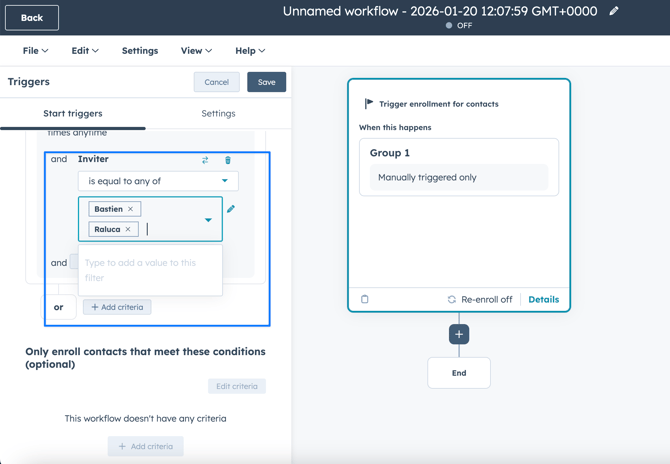Click the Cancel button
Image resolution: width=670 pixels, height=464 pixels.
point(217,82)
